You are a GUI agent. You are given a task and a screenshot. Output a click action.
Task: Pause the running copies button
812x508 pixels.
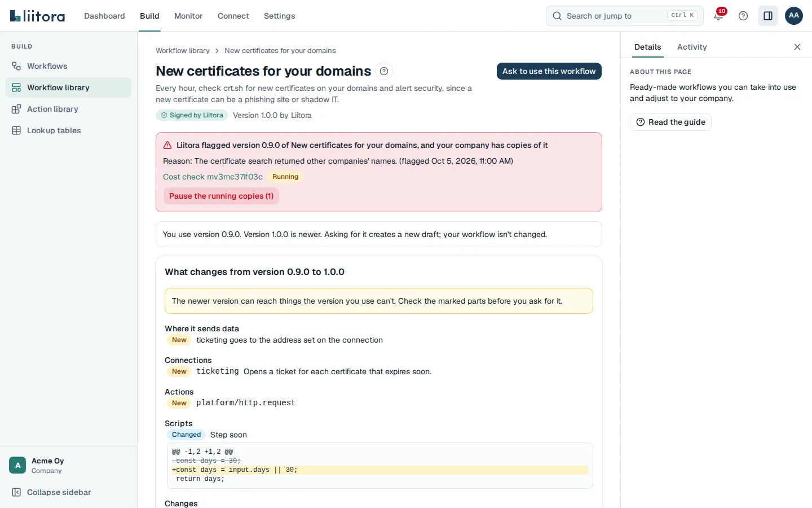pyautogui.click(x=221, y=196)
